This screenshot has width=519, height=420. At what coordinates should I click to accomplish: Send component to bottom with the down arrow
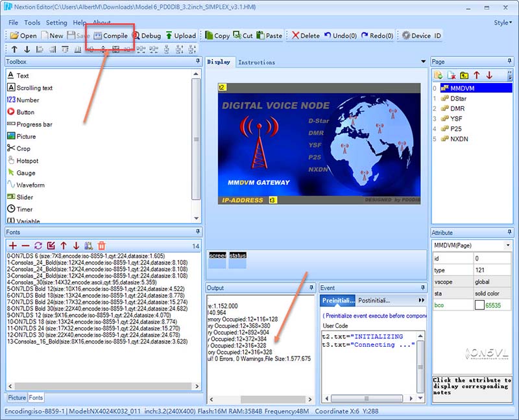[27, 50]
